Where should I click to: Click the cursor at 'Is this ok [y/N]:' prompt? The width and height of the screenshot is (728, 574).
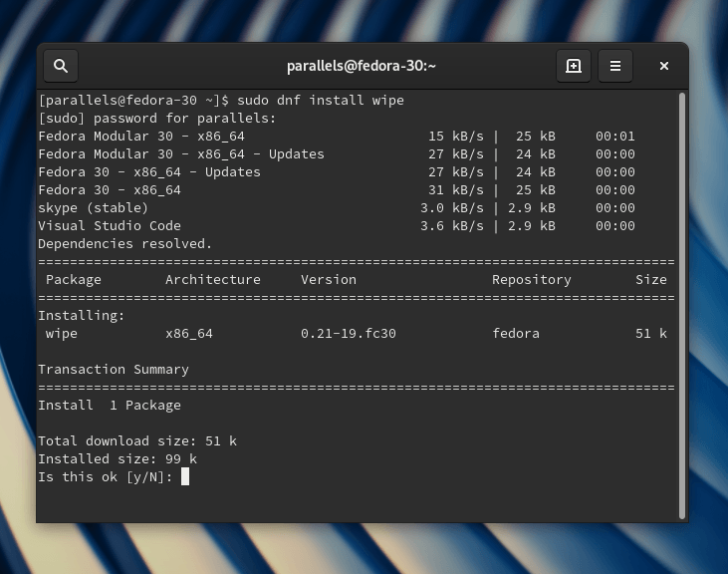click(x=185, y=476)
